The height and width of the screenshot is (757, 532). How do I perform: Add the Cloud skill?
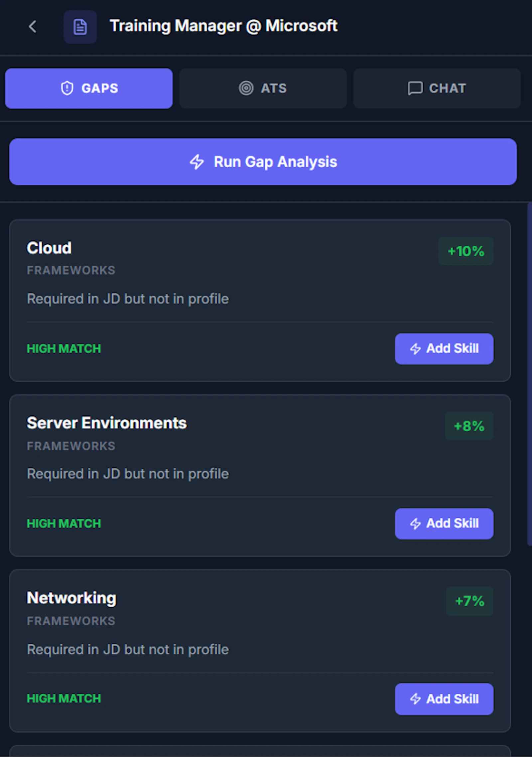[x=444, y=349]
